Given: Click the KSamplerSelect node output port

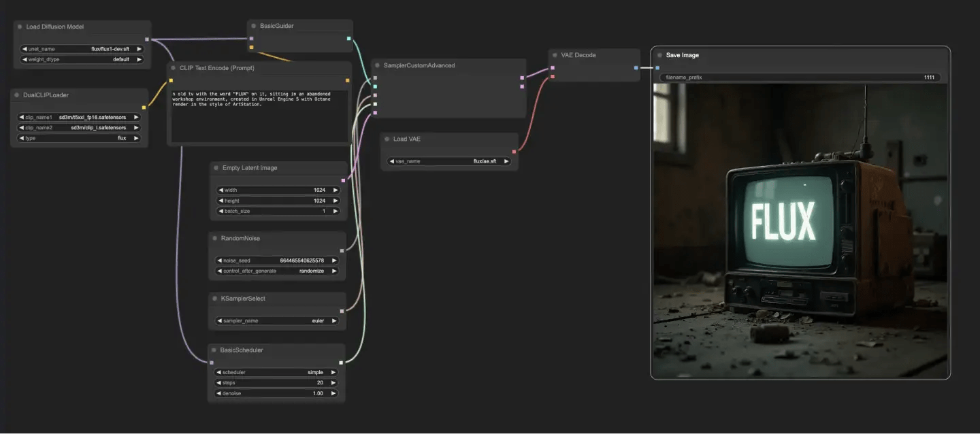Looking at the screenshot, I should click(x=342, y=311).
